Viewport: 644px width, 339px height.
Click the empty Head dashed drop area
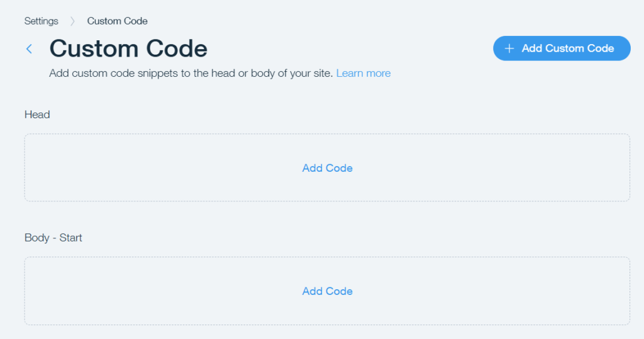point(327,168)
